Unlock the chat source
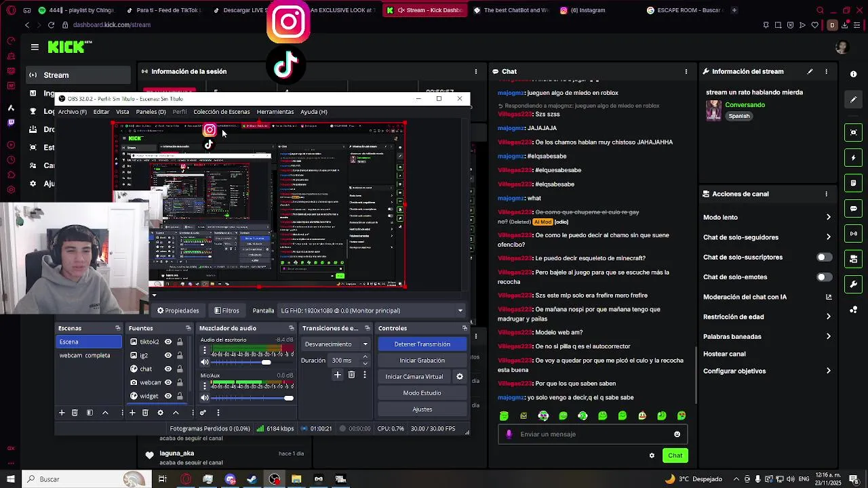This screenshot has width=868, height=488. pos(180,369)
